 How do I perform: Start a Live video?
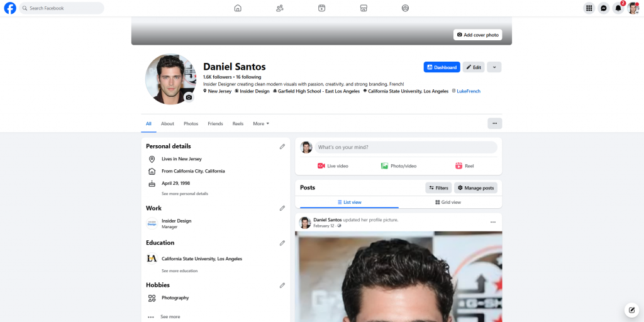coord(333,166)
